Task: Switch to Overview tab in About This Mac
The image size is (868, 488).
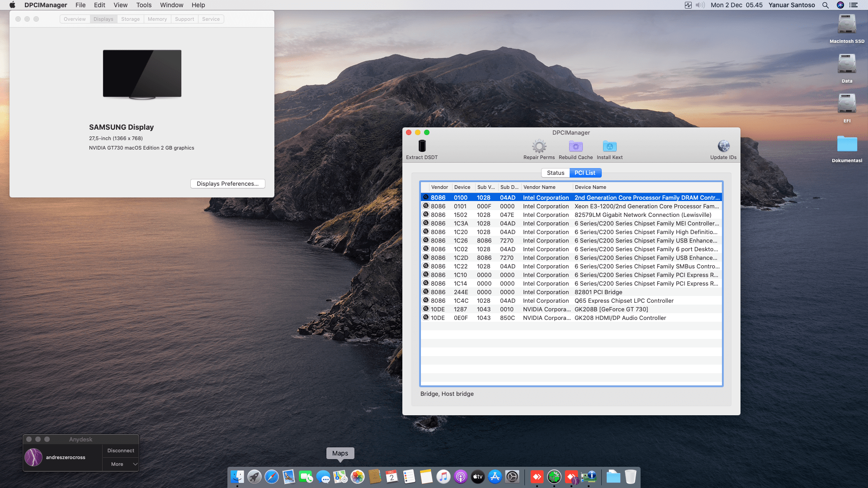Action: click(x=75, y=19)
